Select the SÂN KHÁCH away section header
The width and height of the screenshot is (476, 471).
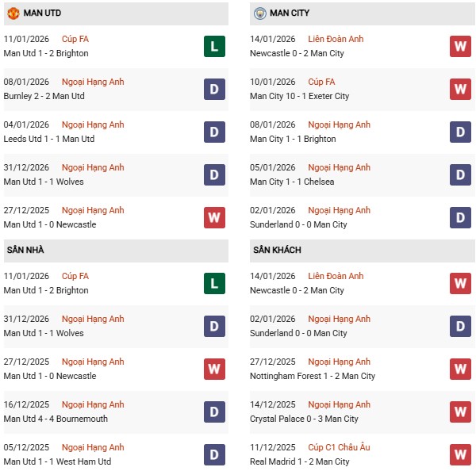277,251
